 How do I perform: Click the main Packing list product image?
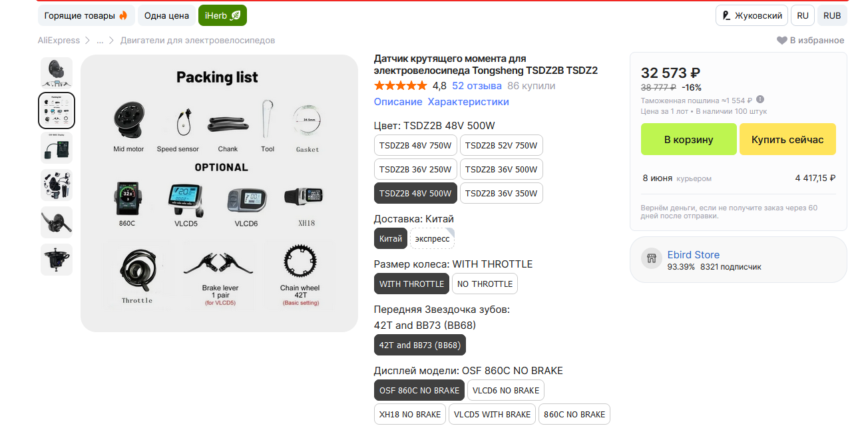219,193
